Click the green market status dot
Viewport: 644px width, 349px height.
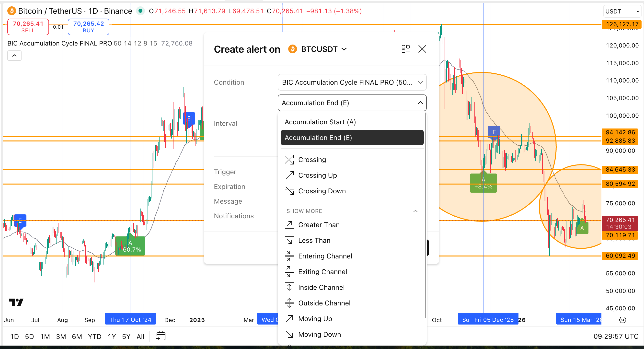tap(140, 11)
